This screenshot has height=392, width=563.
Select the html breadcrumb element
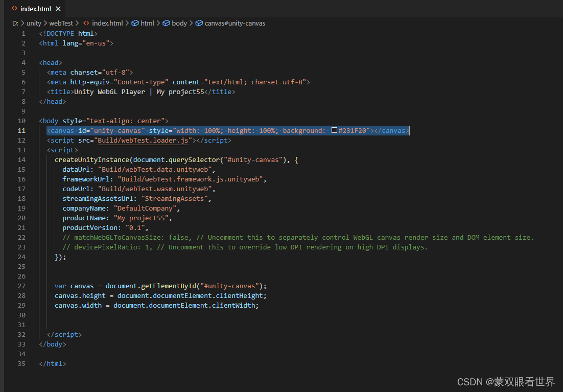pyautogui.click(x=147, y=23)
